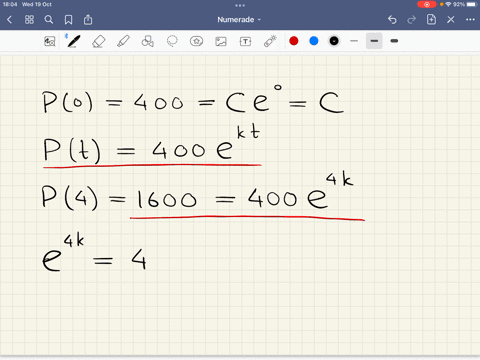The height and width of the screenshot is (360, 480).
Task: Select the Highlighter tool
Action: [123, 41]
